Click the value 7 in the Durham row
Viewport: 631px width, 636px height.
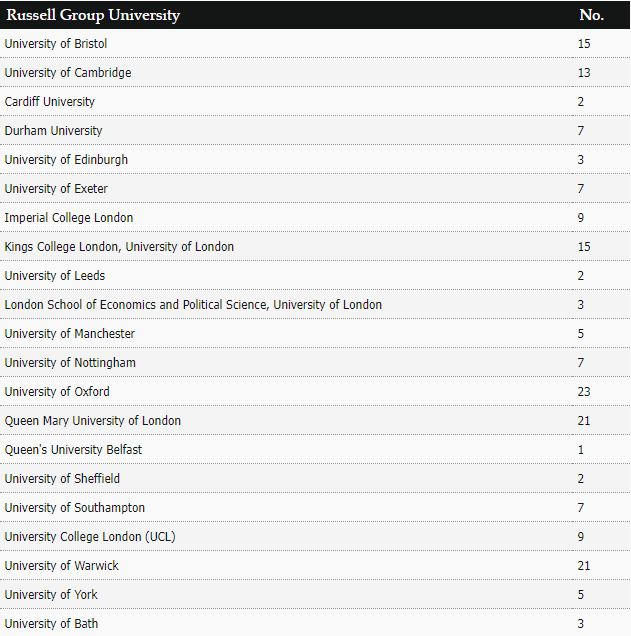click(581, 131)
